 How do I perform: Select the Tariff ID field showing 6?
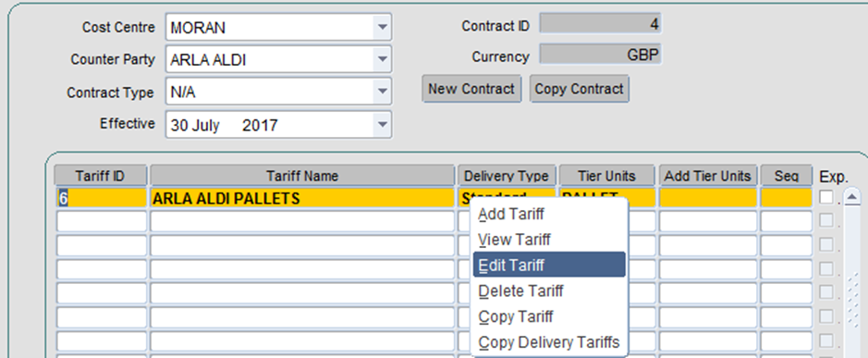tap(102, 198)
